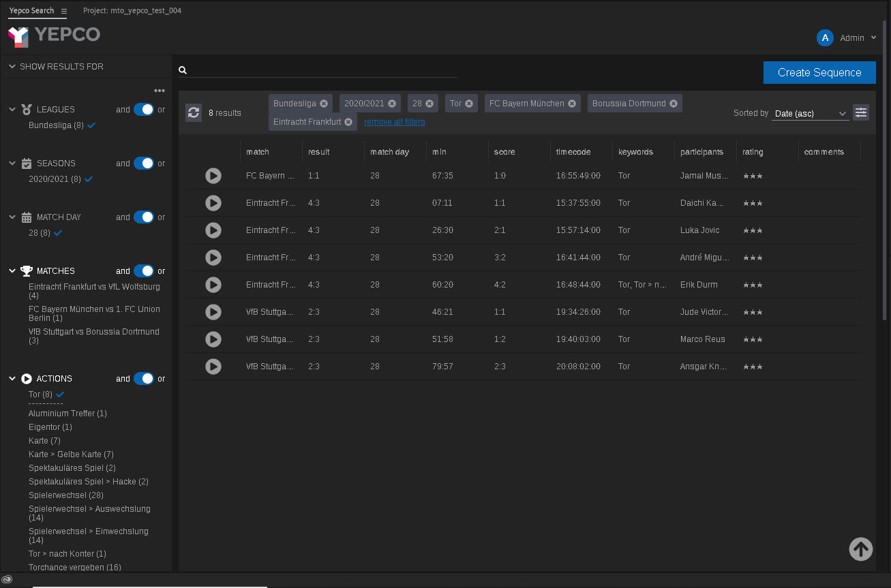The width and height of the screenshot is (891, 588).
Task: Open the three-dots sidebar options menu
Action: pyautogui.click(x=160, y=91)
